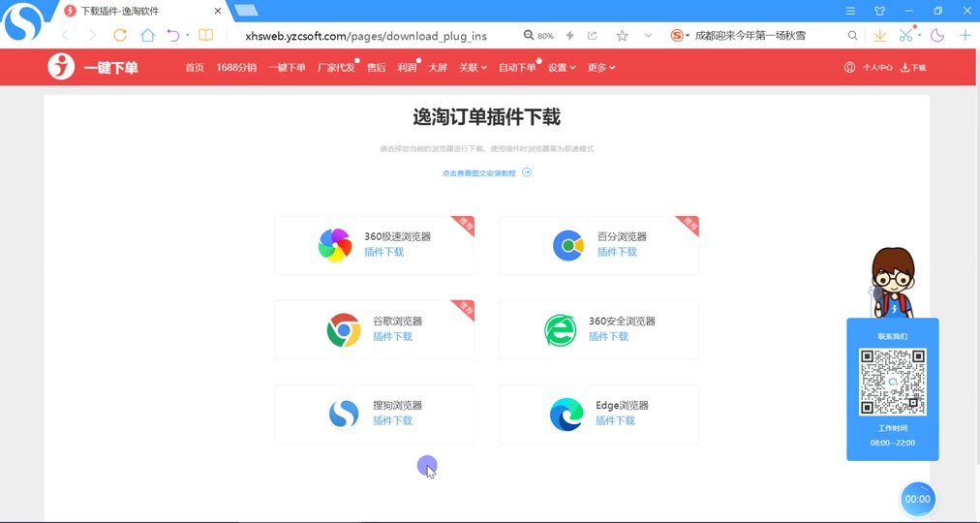980x523 pixels.
Task: Open the 大屏 menu item
Action: point(438,68)
